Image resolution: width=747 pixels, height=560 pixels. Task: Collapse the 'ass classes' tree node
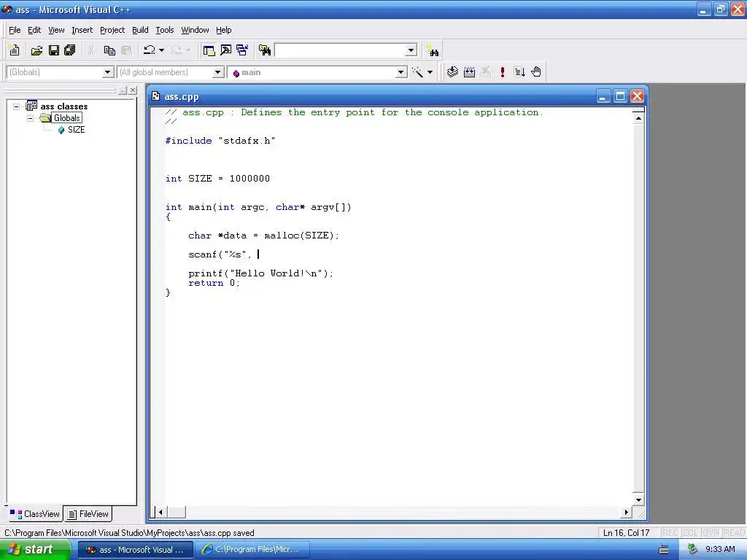(x=17, y=106)
